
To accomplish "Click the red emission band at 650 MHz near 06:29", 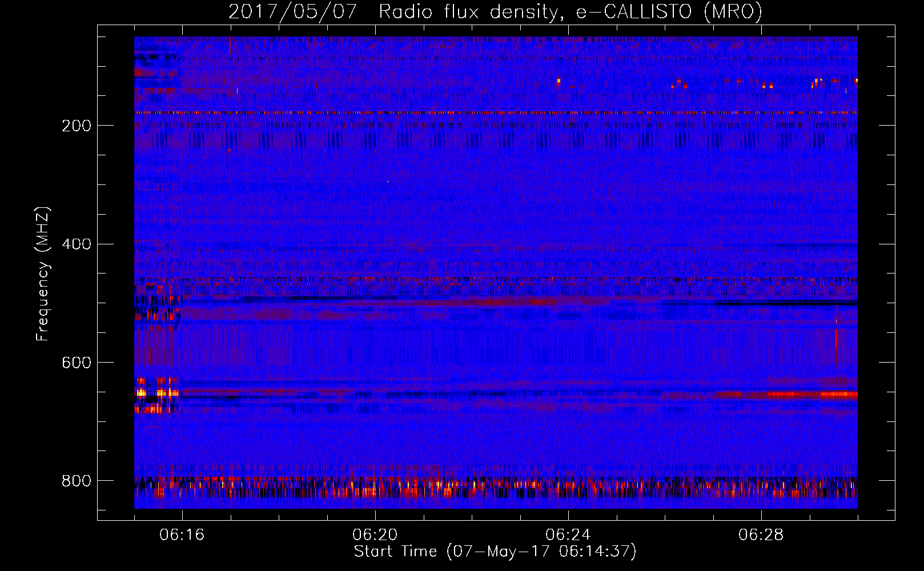I will 811,394.
